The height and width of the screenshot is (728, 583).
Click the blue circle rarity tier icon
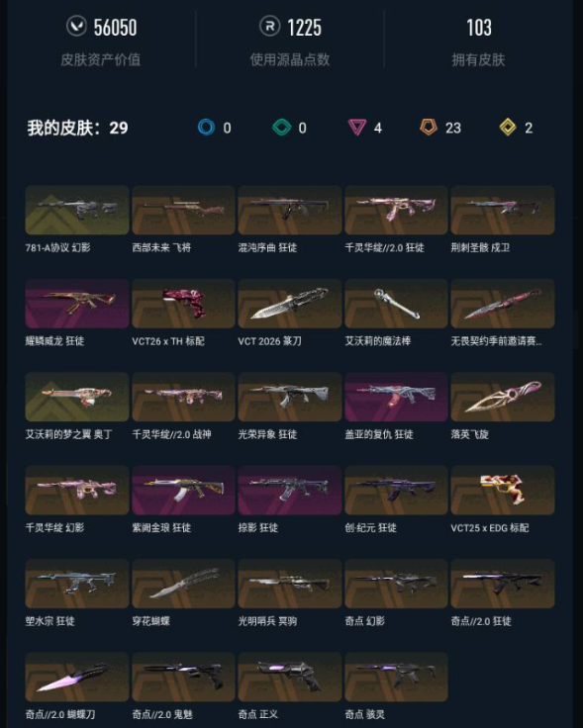pyautogui.click(x=206, y=128)
